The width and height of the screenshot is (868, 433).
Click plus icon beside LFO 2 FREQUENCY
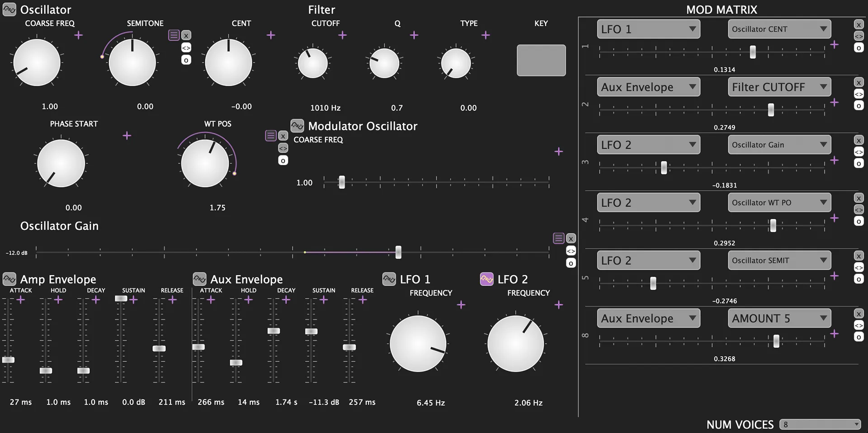(559, 305)
